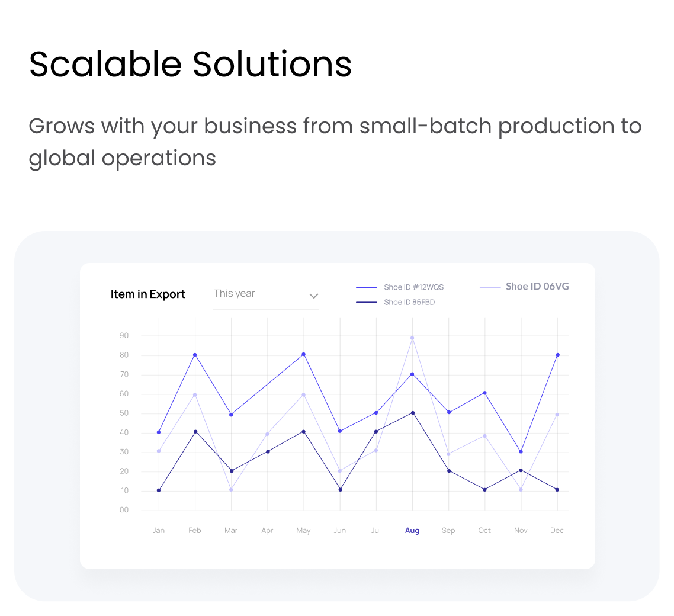Viewport: 674px width, 616px height.
Task: Click the blue Nov data point at 30
Action: (x=521, y=452)
